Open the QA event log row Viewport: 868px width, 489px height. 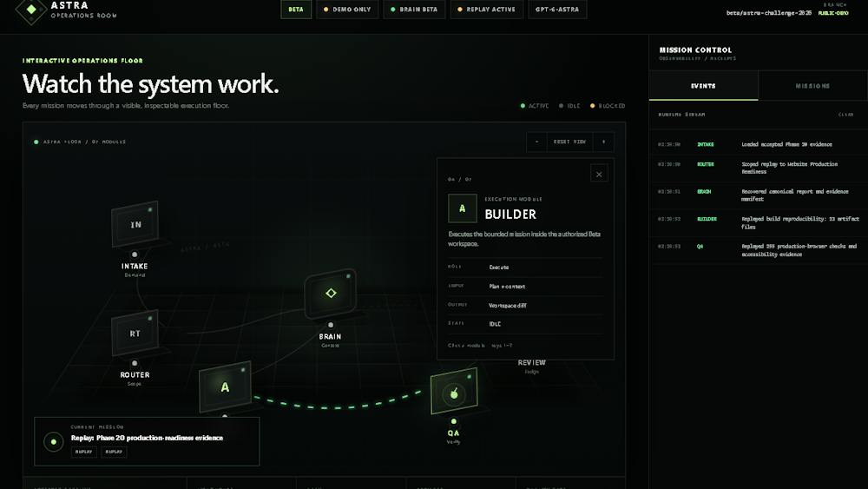click(x=759, y=250)
